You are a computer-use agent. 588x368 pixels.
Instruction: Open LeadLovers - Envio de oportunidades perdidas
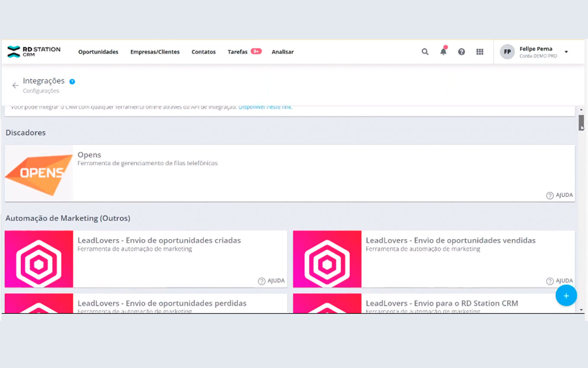click(162, 303)
